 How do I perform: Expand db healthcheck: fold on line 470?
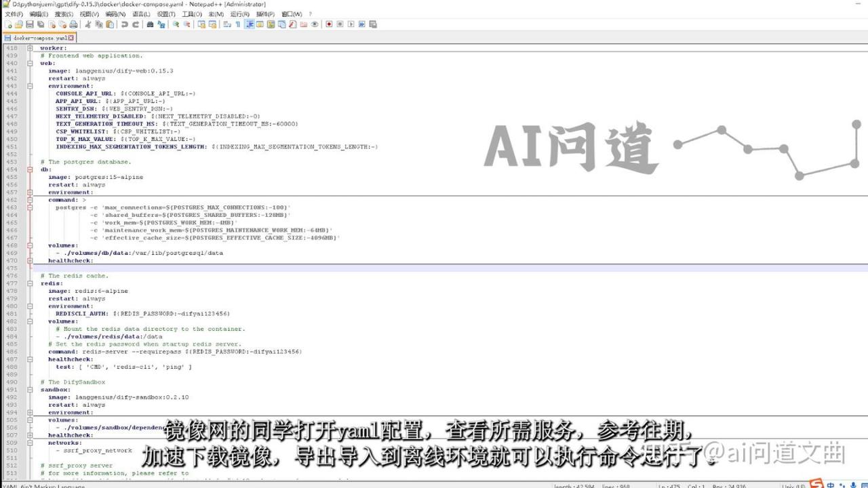tap(30, 261)
